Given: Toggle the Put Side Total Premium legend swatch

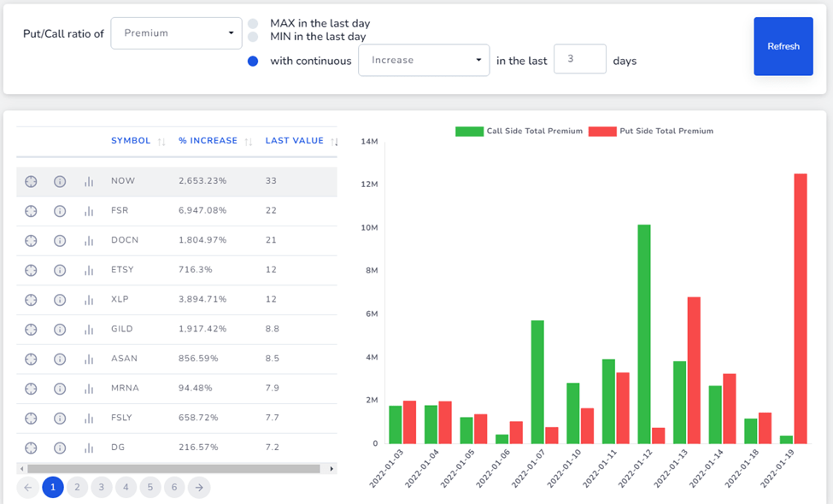Looking at the screenshot, I should tap(601, 132).
